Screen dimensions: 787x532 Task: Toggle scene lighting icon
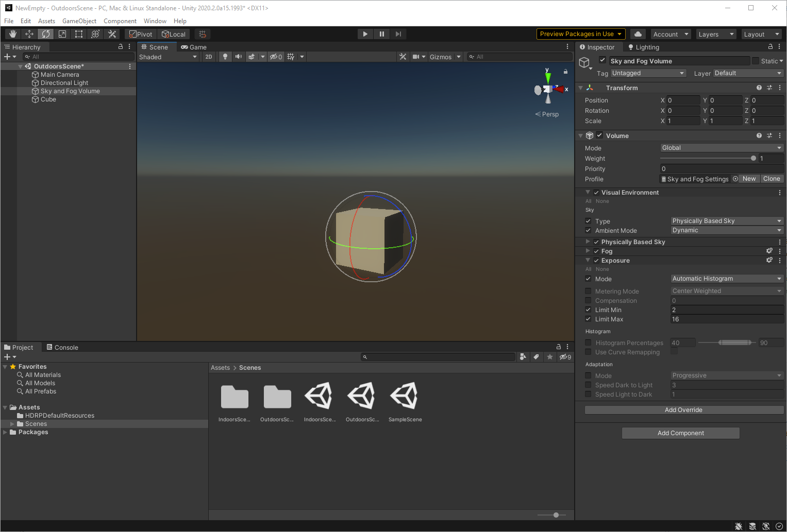pyautogui.click(x=225, y=57)
